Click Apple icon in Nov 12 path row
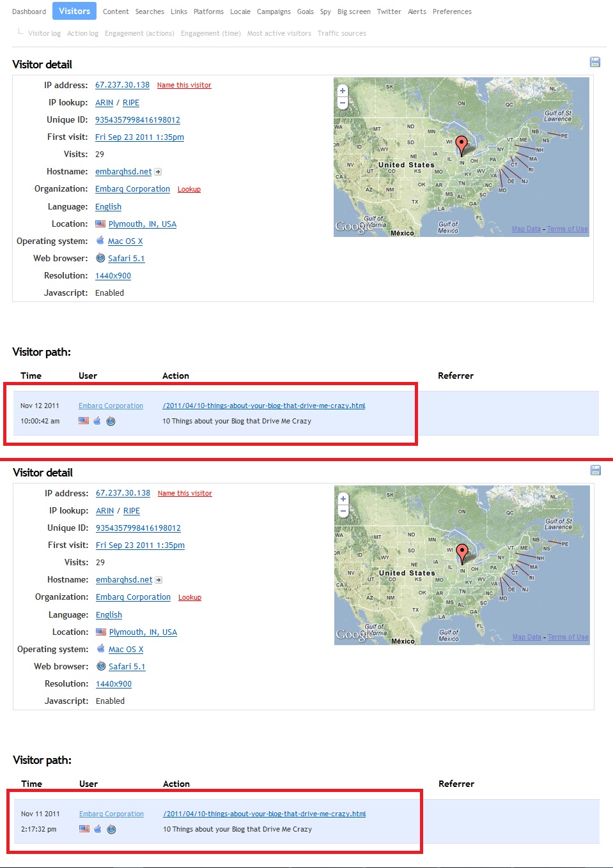This screenshot has height=868, width=613. click(97, 421)
